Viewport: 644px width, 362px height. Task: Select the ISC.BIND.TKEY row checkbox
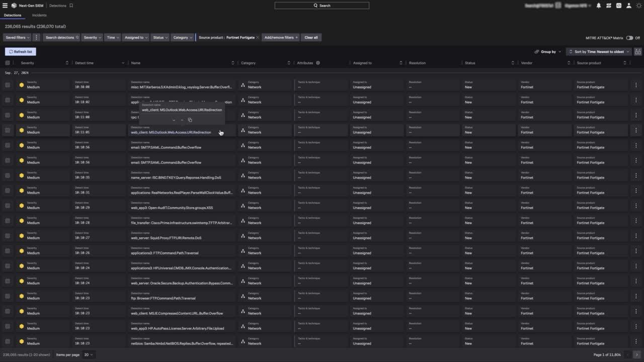8,175
